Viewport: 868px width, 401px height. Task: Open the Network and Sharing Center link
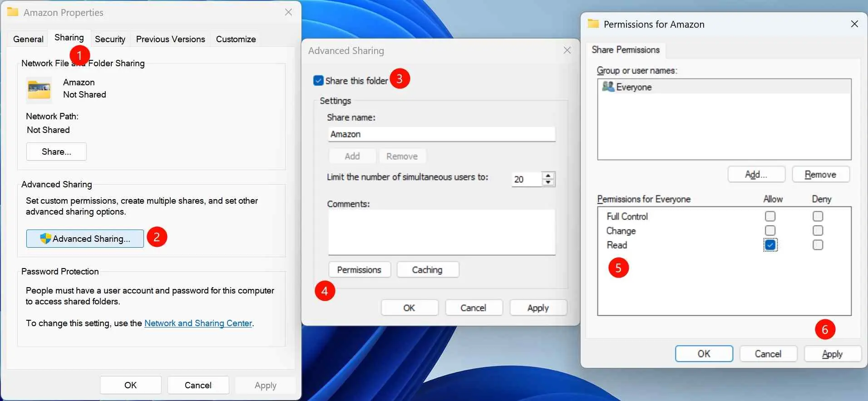coord(198,323)
